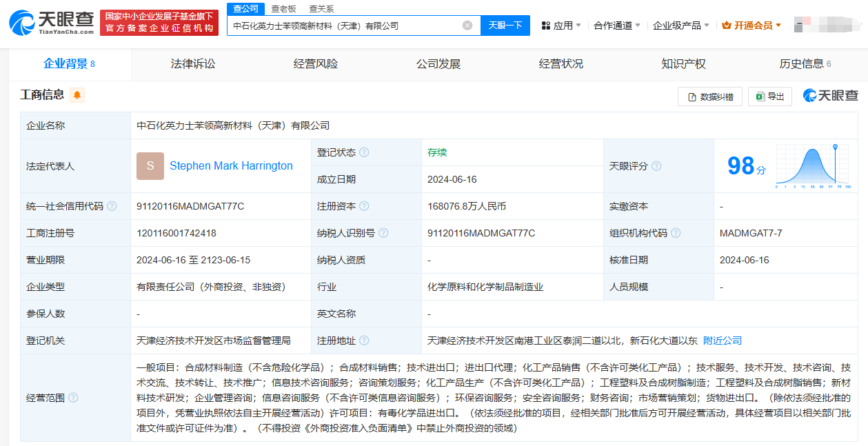Image resolution: width=868 pixels, height=446 pixels.
Task: Open the blurred user account avatar
Action: click(827, 24)
